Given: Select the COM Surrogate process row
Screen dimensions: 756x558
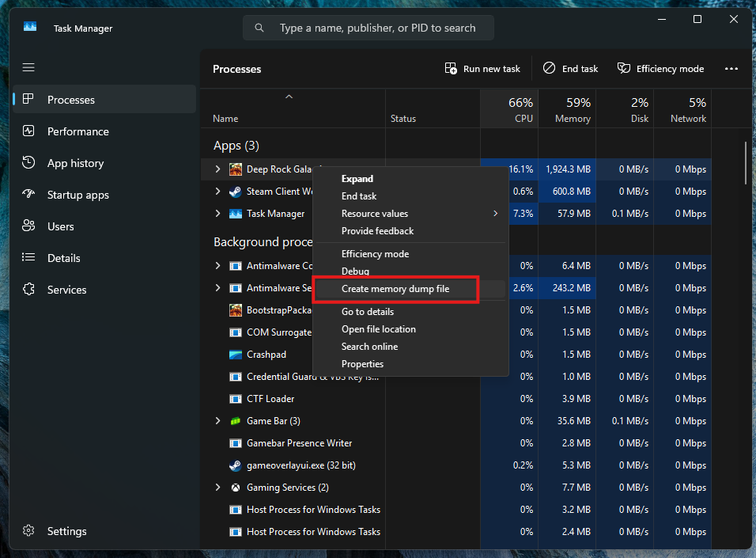Looking at the screenshot, I should point(455,332).
